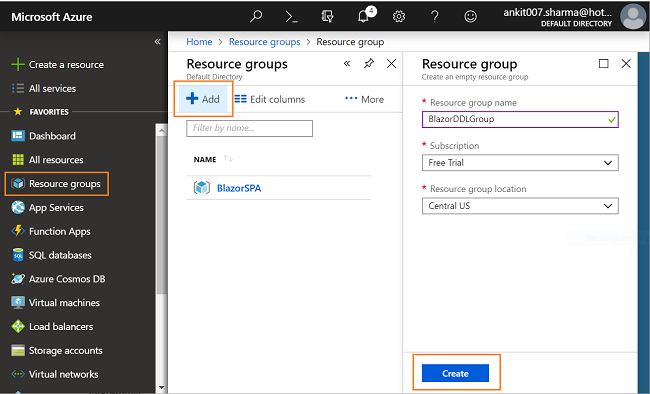Click the Function Apps lightning icon
Image resolution: width=650 pixels, height=394 pixels.
(x=18, y=231)
